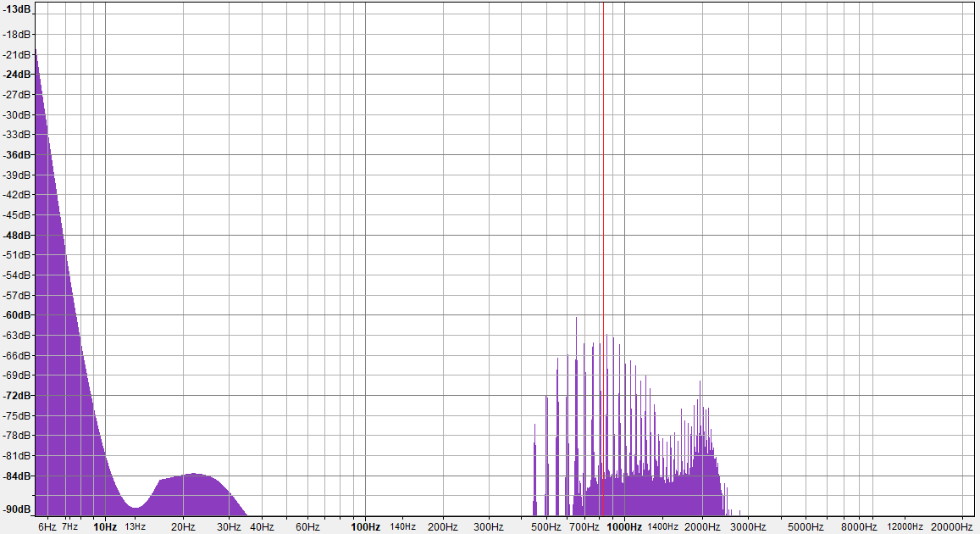Click the bold -48dB axis label
The image size is (980, 534).
coord(17,235)
